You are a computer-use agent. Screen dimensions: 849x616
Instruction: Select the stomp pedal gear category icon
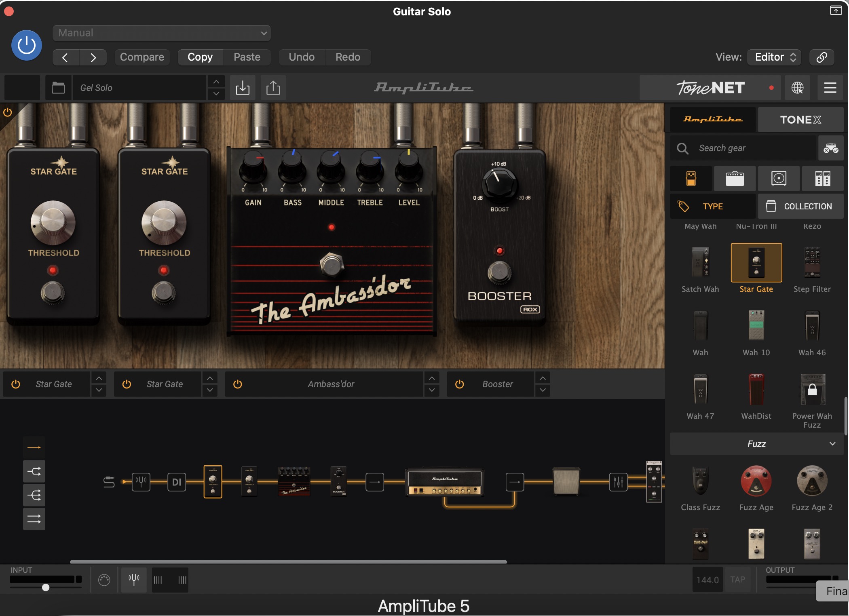click(691, 178)
